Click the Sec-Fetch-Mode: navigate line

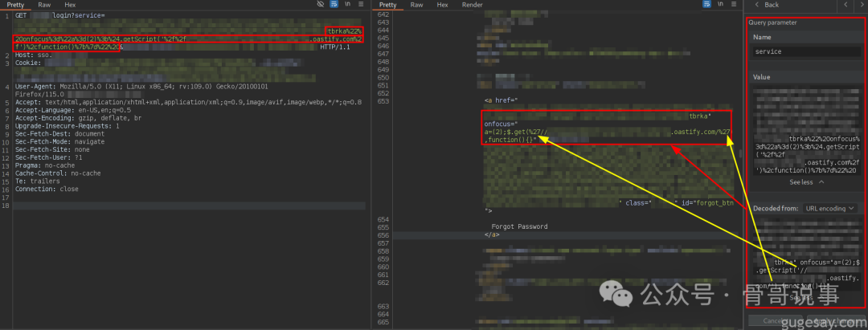pyautogui.click(x=59, y=141)
